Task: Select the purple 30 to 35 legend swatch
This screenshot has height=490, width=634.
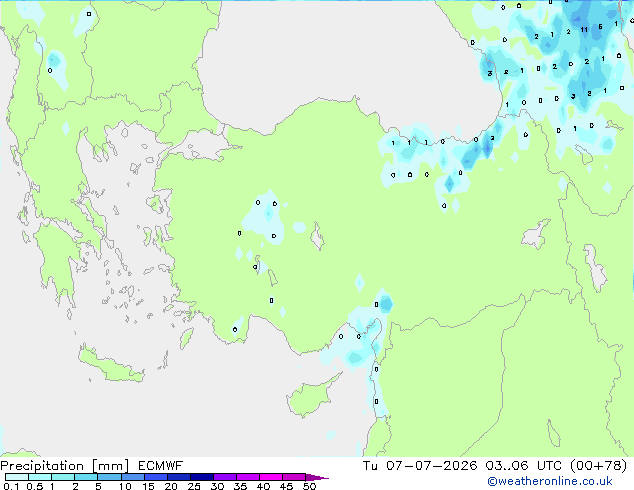Action: coord(225,477)
